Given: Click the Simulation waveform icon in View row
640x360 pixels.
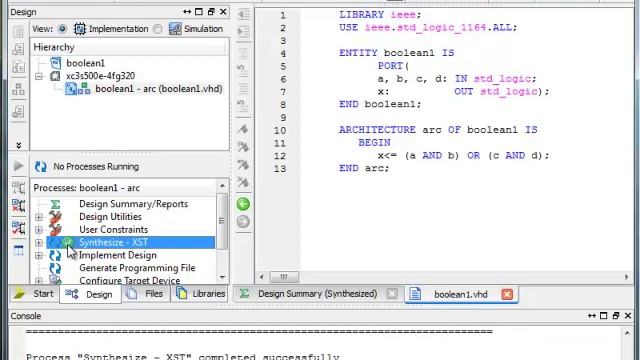Looking at the screenshot, I should 175,29.
